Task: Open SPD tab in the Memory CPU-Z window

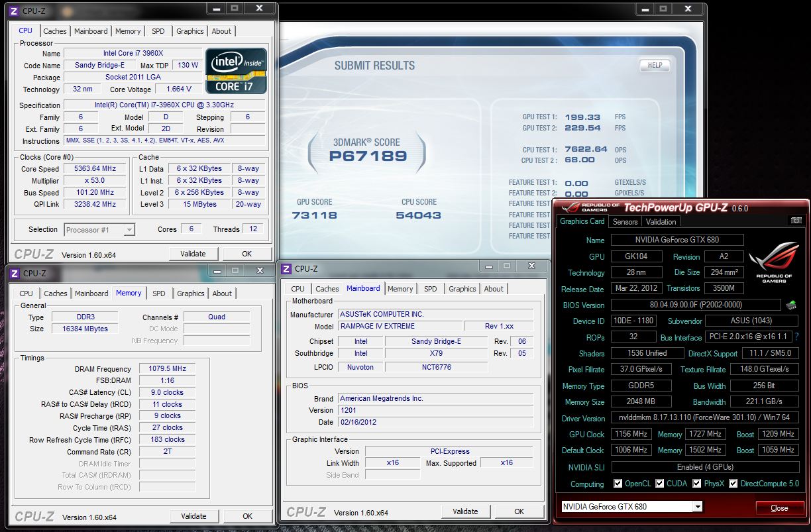Action: (x=159, y=293)
